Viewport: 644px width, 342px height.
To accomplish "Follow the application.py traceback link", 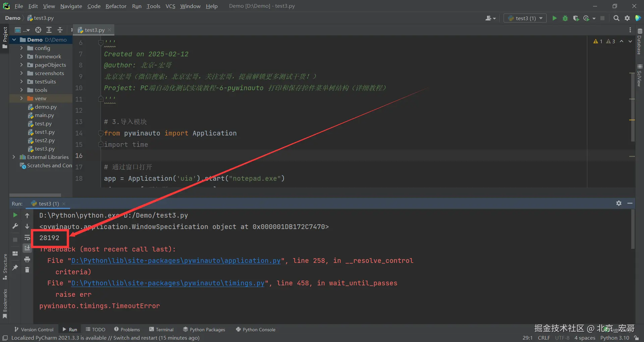I will (x=176, y=261).
